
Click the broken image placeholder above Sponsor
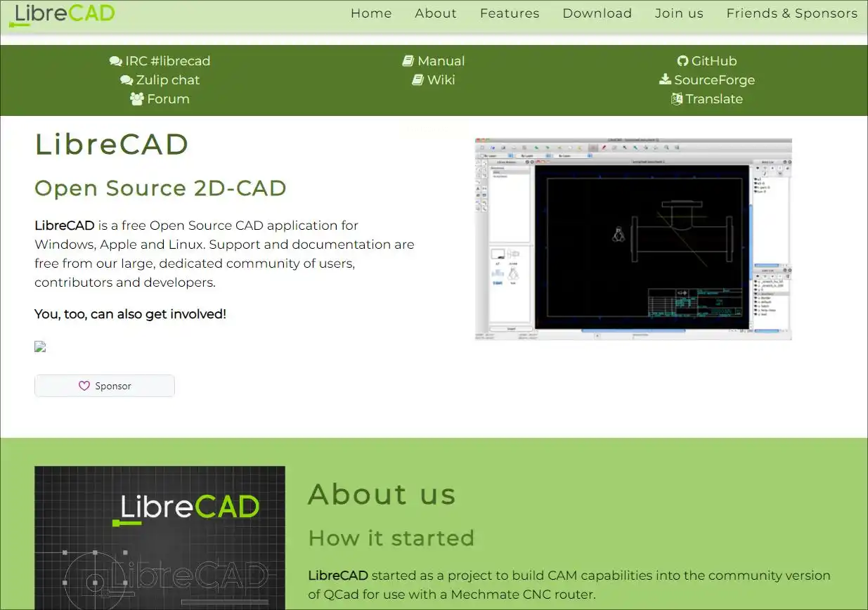40,346
